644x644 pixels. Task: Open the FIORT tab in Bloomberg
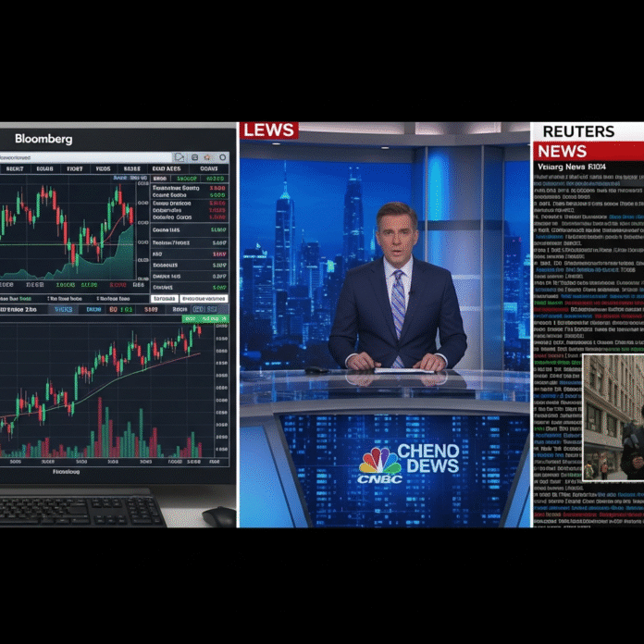click(75, 168)
